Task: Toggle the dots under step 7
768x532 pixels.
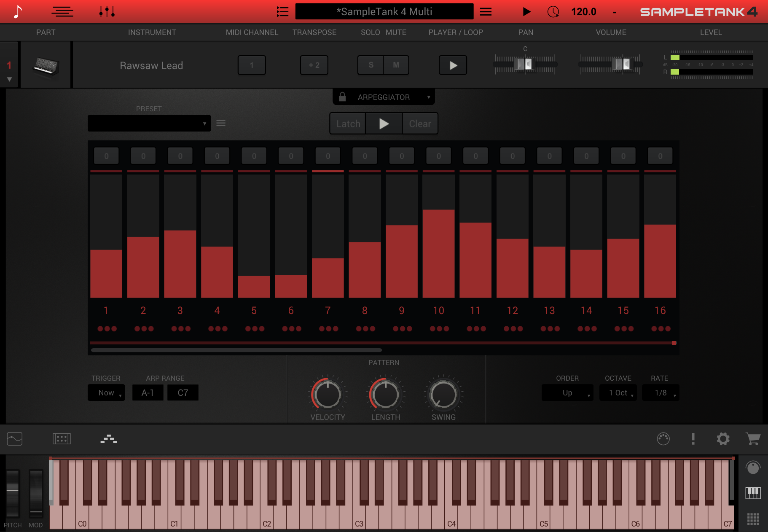Action: click(328, 328)
